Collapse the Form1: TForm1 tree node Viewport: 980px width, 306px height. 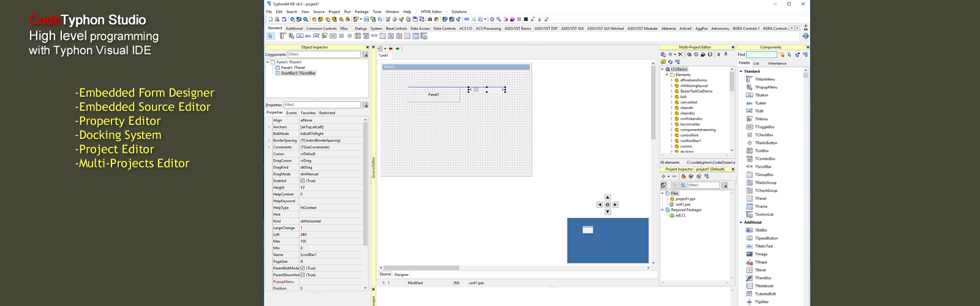tap(268, 62)
